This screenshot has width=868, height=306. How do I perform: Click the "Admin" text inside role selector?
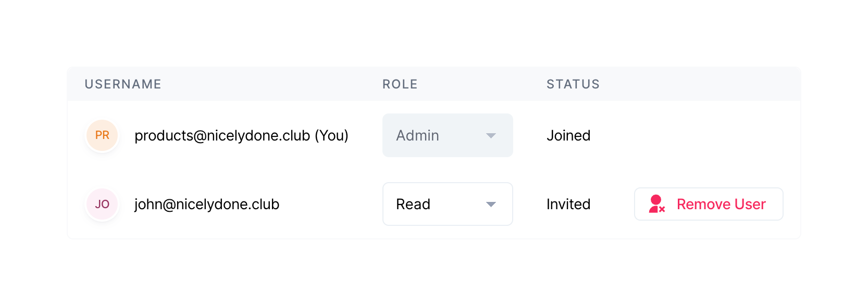point(417,135)
